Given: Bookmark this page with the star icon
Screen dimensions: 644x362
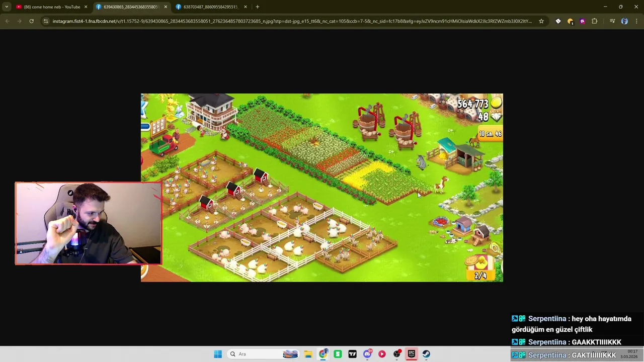Looking at the screenshot, I should [x=541, y=21].
